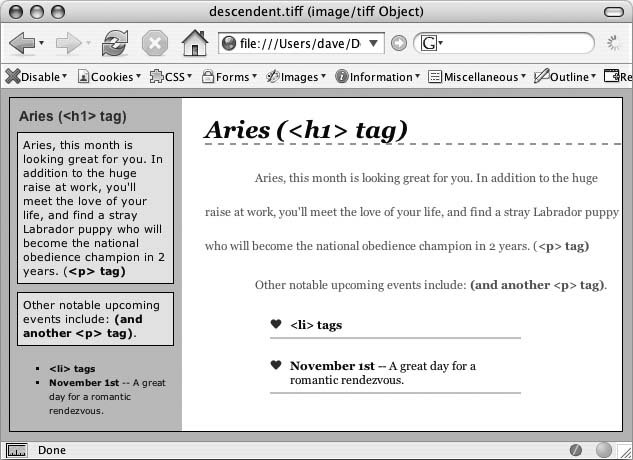Click the list icon beside Miscellaneous
The height and width of the screenshot is (460, 633).
pos(435,76)
